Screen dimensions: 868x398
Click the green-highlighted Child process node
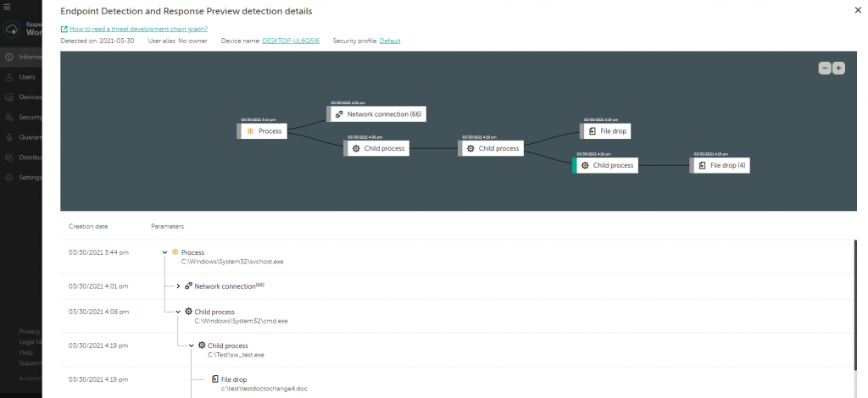pyautogui.click(x=607, y=165)
